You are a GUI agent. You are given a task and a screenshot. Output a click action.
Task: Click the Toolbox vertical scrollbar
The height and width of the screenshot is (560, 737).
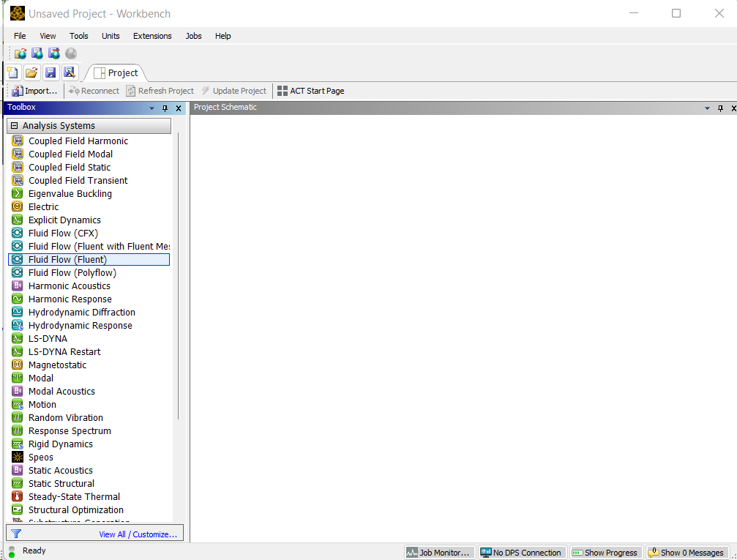[x=178, y=278]
